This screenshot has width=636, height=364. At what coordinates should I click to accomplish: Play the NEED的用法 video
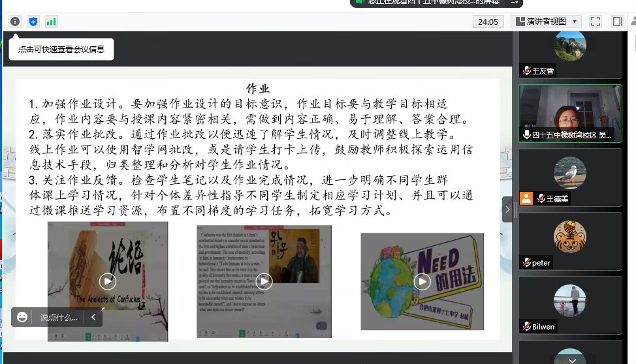point(422,281)
